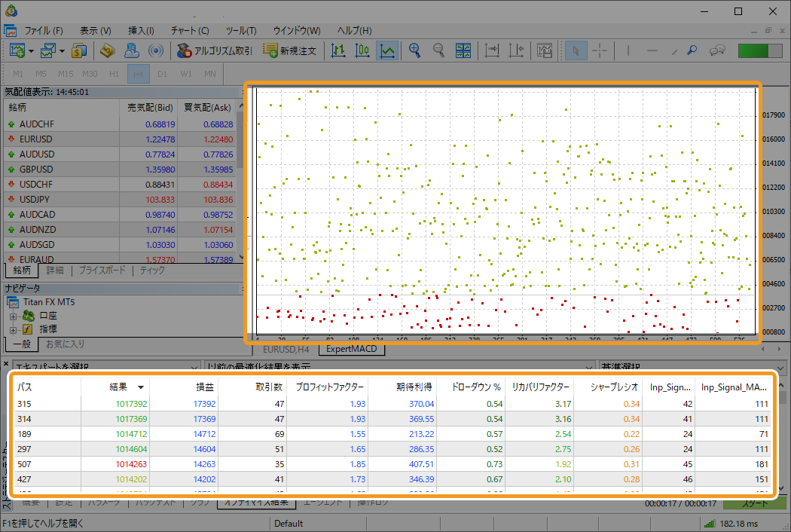Open the ヘルプ(H) menu

[x=355, y=31]
